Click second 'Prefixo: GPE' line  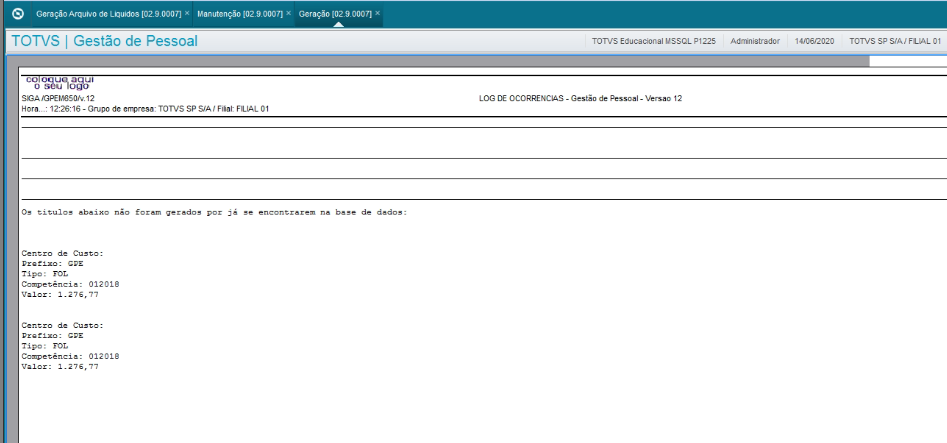[53, 335]
